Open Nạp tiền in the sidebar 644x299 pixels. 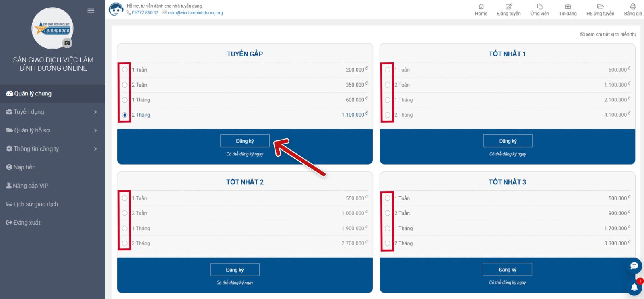coord(24,167)
